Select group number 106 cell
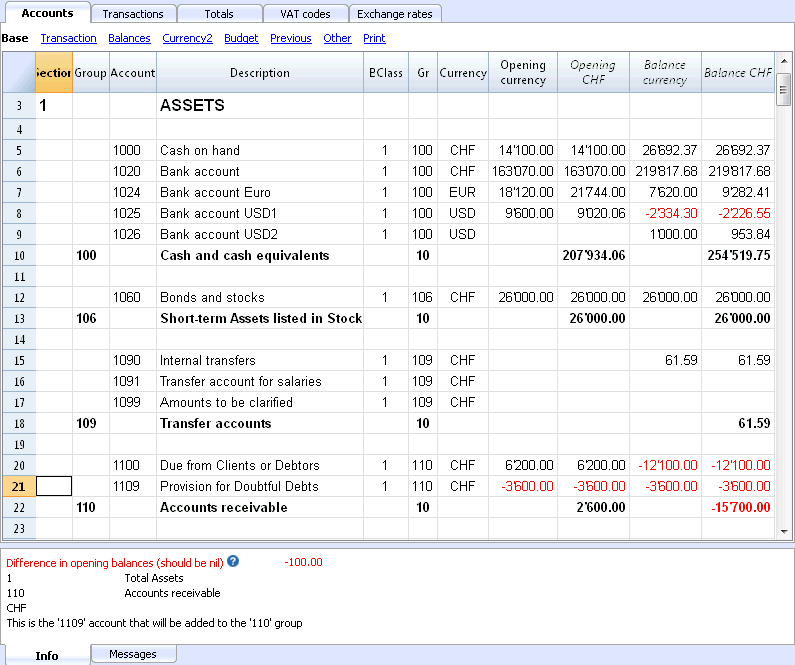This screenshot has width=795, height=665. [x=91, y=318]
